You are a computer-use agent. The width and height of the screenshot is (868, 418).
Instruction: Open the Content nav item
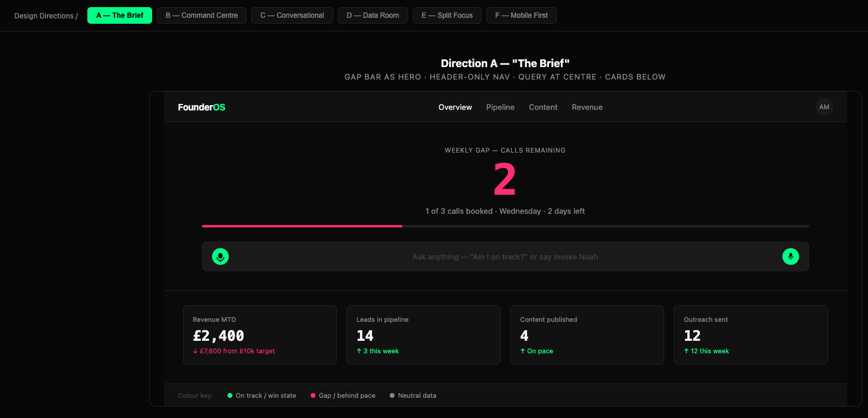click(x=543, y=107)
